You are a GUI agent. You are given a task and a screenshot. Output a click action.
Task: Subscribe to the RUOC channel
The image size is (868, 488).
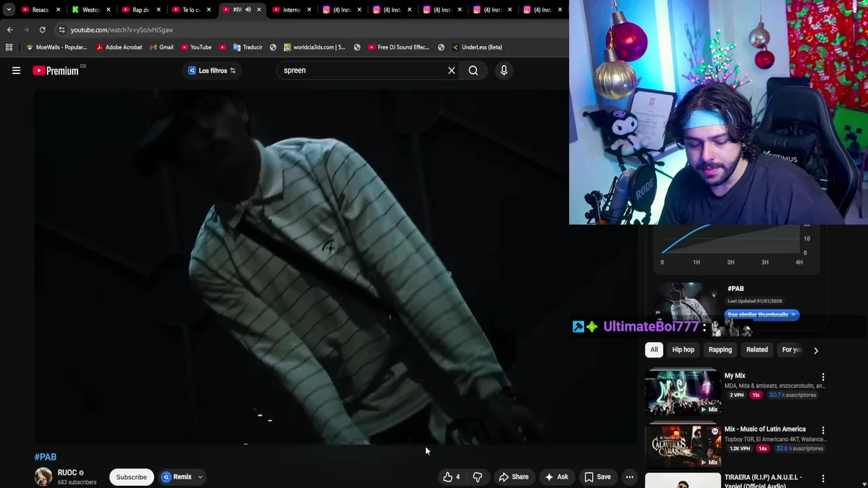coord(132,477)
